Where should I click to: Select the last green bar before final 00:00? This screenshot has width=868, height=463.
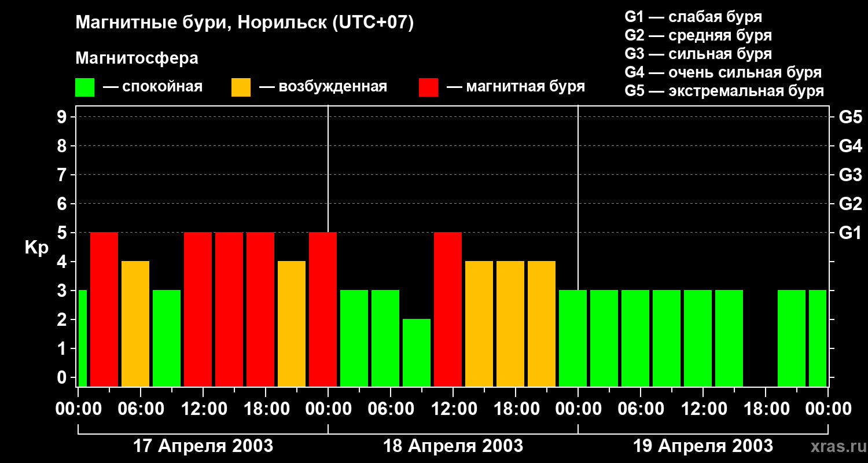coord(818,338)
